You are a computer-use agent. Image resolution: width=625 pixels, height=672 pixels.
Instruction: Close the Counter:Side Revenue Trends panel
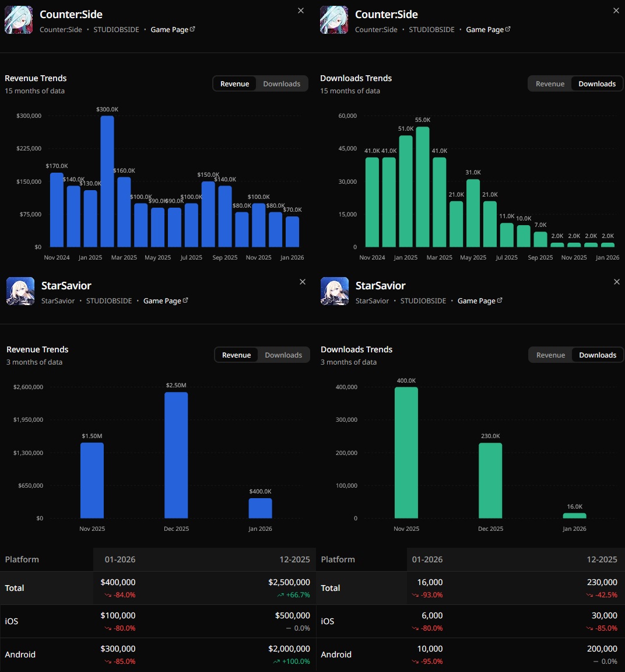tap(301, 10)
